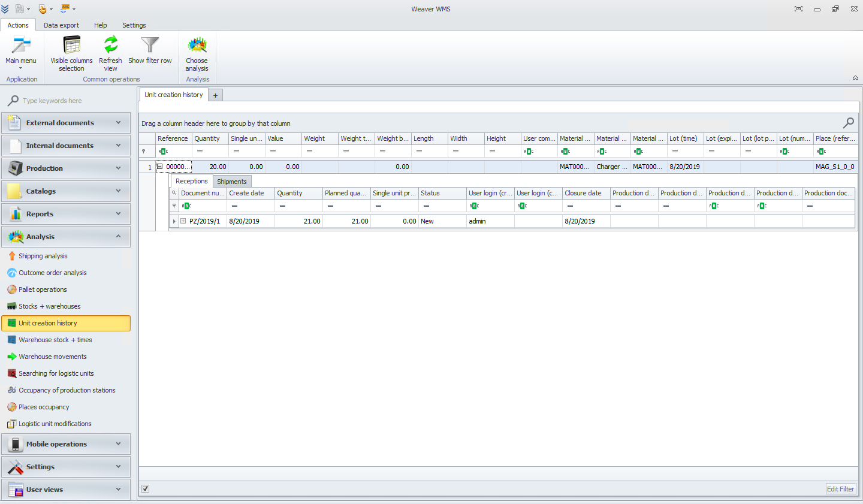Viewport: 863px width, 504px height.
Task: Click the keywords search field
Action: (72, 101)
